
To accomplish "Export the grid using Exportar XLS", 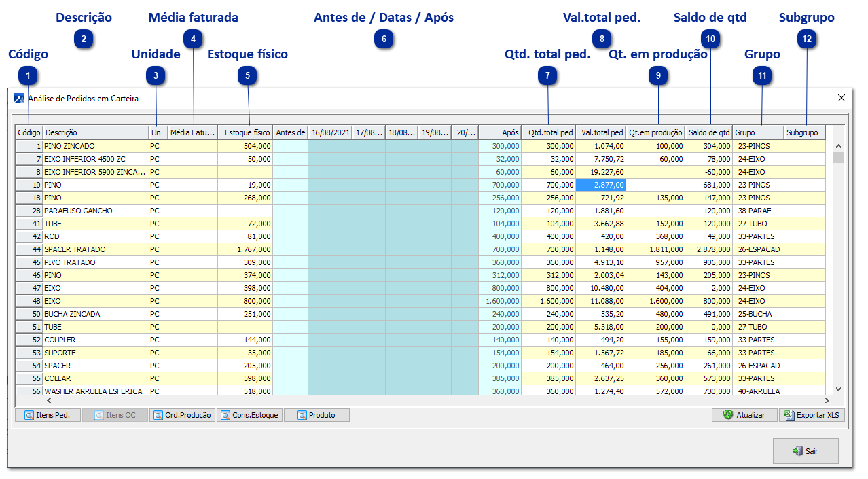I will (812, 415).
